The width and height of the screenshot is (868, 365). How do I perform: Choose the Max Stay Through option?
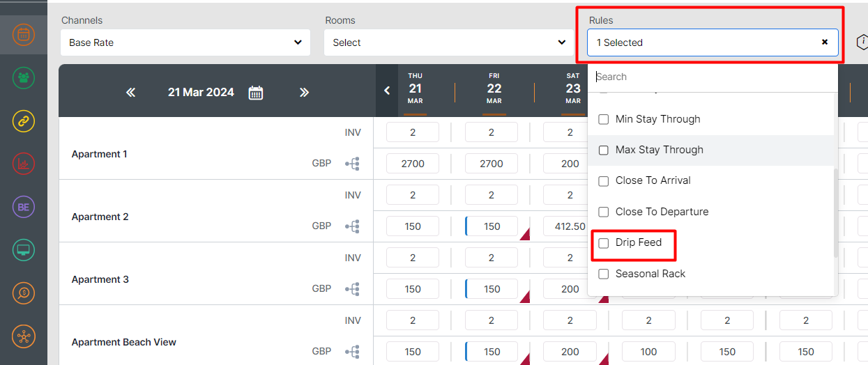659,150
